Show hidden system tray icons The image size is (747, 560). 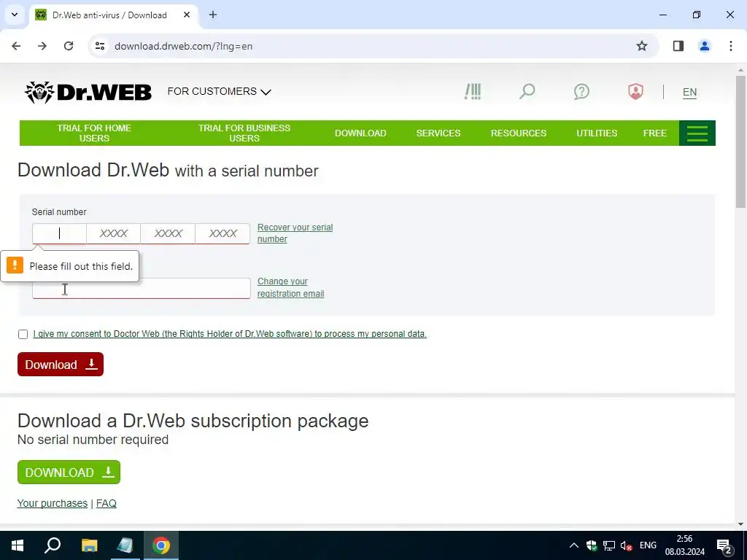[x=574, y=545]
